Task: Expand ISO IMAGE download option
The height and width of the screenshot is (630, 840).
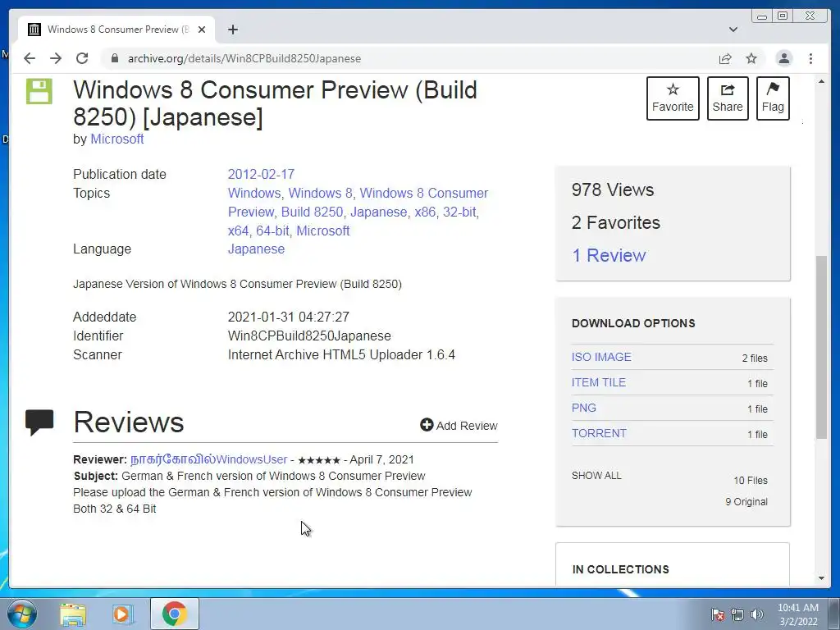Action: point(601,357)
